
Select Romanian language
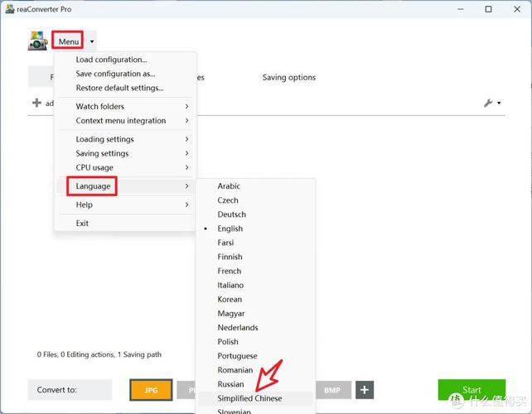[x=255, y=370]
